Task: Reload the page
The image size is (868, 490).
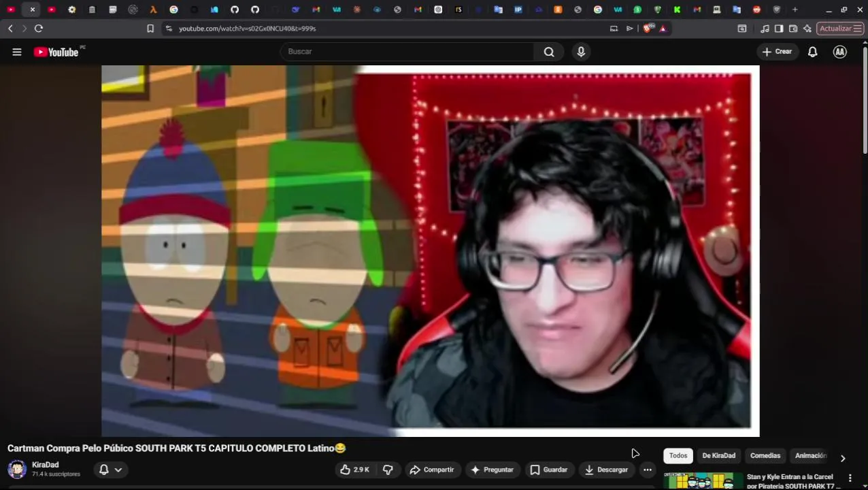Action: (x=39, y=29)
